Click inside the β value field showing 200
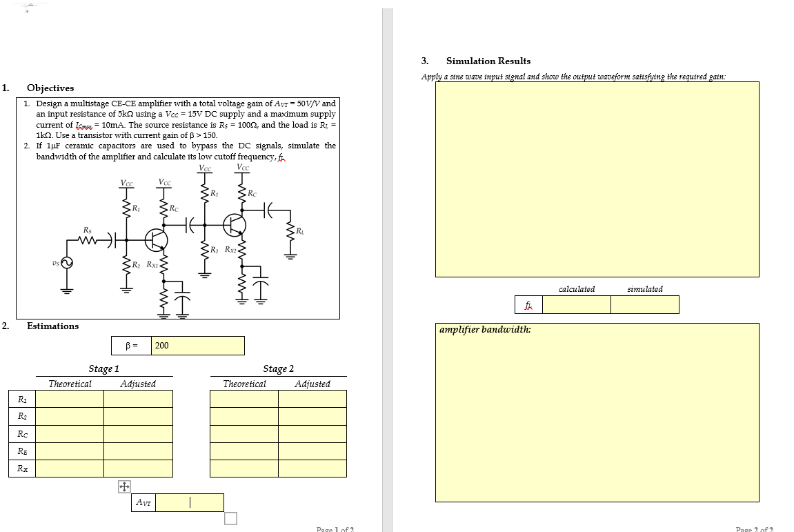Screen dimensions: 794x532 tap(197, 345)
